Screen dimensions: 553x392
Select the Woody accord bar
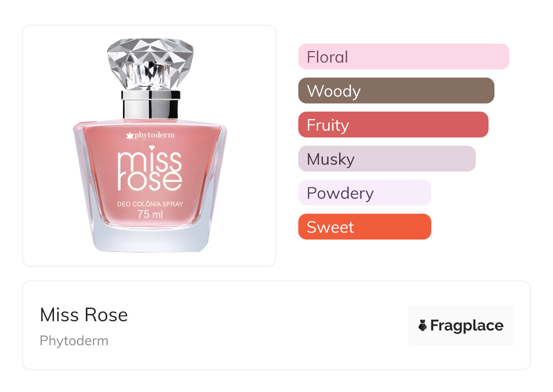[x=396, y=91]
